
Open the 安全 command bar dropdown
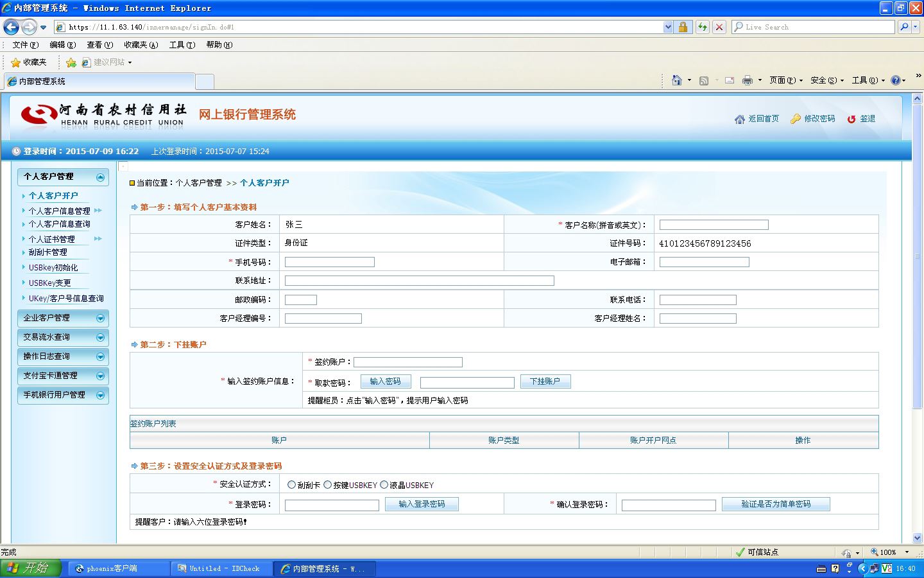pyautogui.click(x=827, y=80)
